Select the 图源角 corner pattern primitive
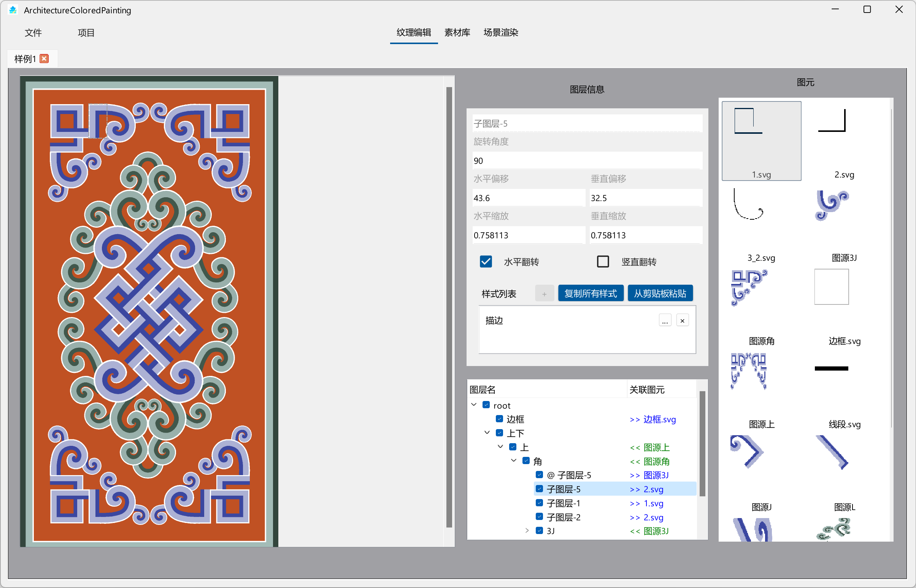Screen dimensions: 916x588 click(x=761, y=307)
